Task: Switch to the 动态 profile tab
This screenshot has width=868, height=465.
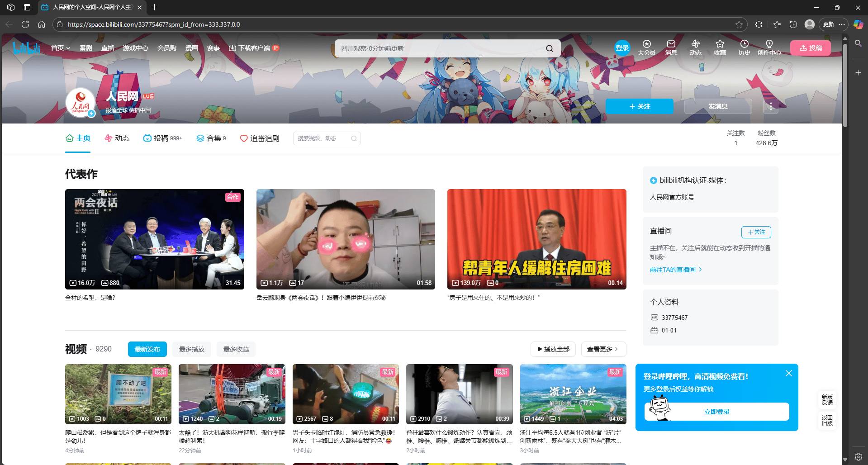Action: point(117,138)
